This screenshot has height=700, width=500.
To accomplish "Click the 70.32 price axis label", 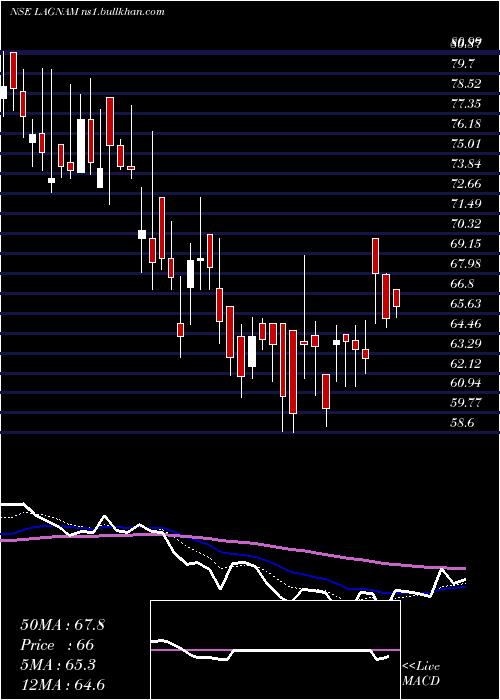I will click(x=466, y=224).
